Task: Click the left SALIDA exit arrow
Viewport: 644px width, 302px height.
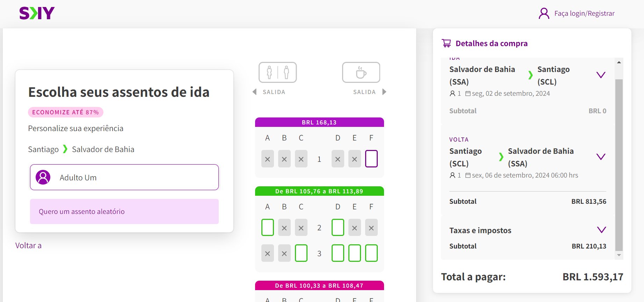Action: tap(254, 92)
